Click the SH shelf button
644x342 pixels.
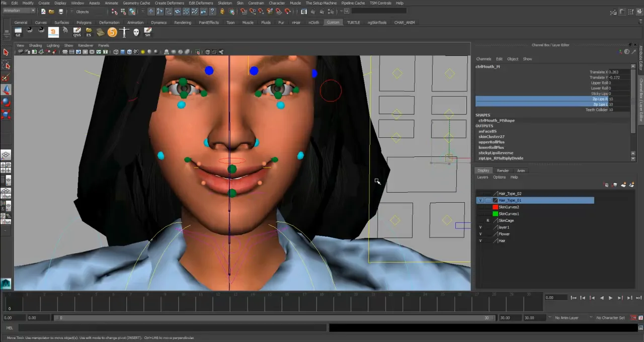click(147, 32)
